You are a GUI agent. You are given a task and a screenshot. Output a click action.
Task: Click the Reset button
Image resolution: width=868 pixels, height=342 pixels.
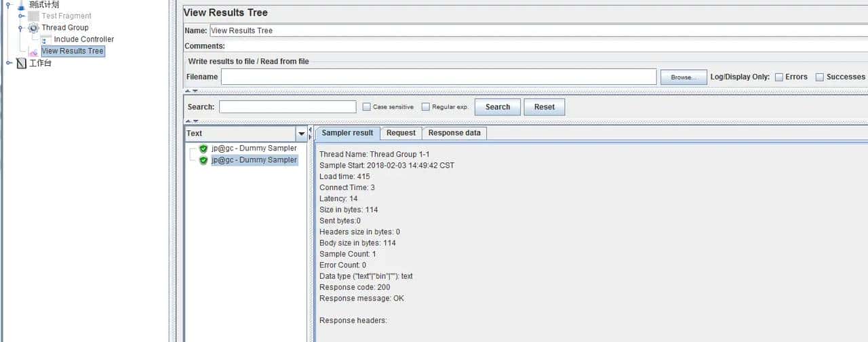point(544,107)
